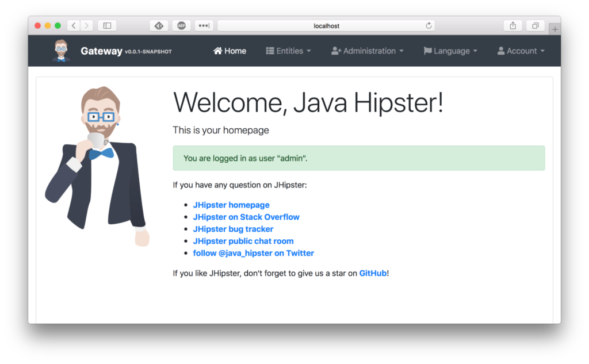Toggle the diamond extension button

click(159, 25)
